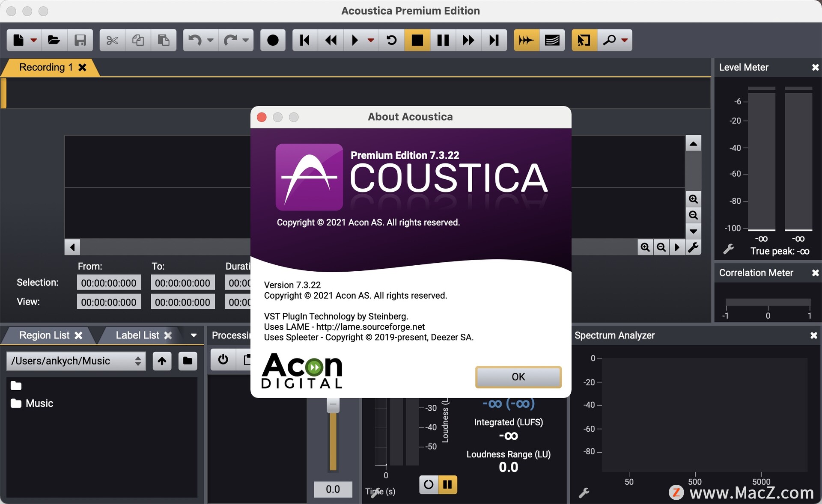Close the Label List tab
This screenshot has height=504, width=822.
point(168,335)
